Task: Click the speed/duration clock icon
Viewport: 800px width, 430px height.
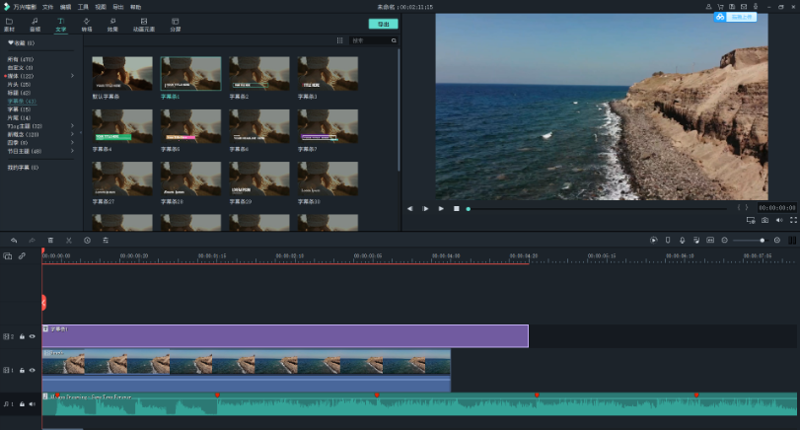Action: (x=87, y=240)
